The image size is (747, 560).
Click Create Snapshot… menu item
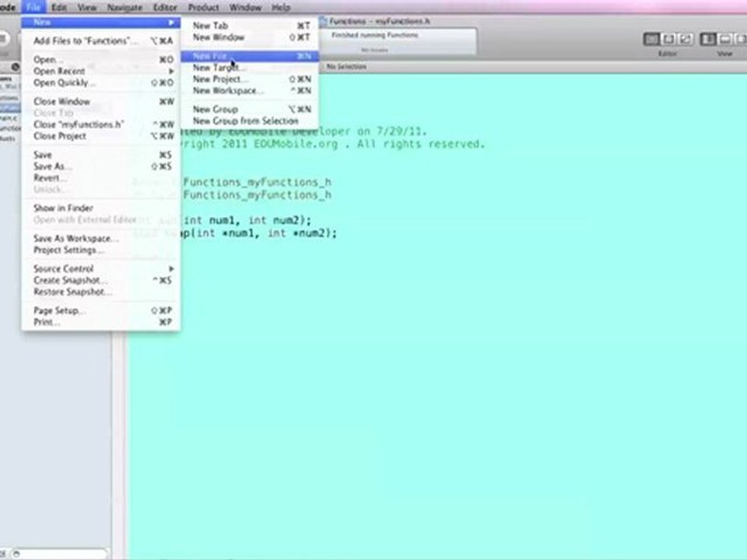(101, 280)
